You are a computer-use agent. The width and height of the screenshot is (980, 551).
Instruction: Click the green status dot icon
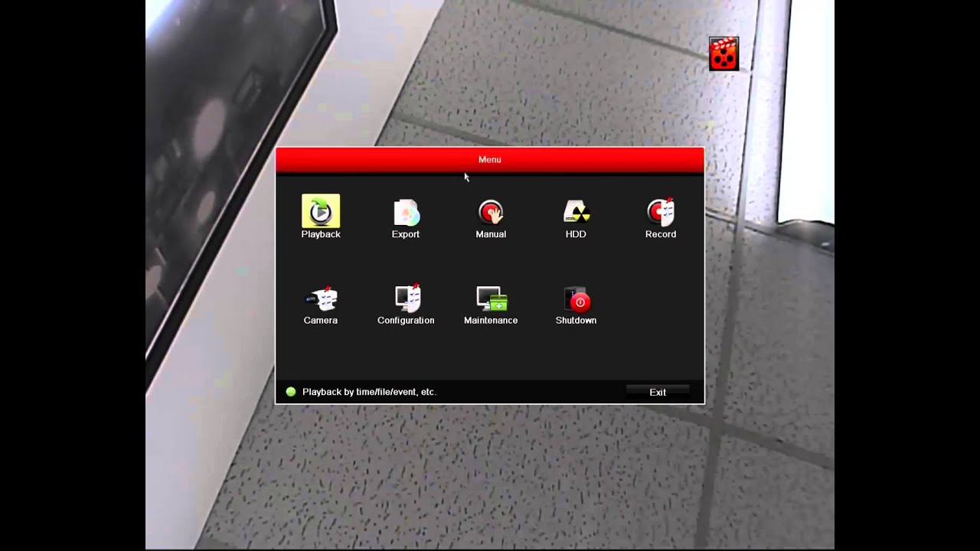(x=291, y=392)
